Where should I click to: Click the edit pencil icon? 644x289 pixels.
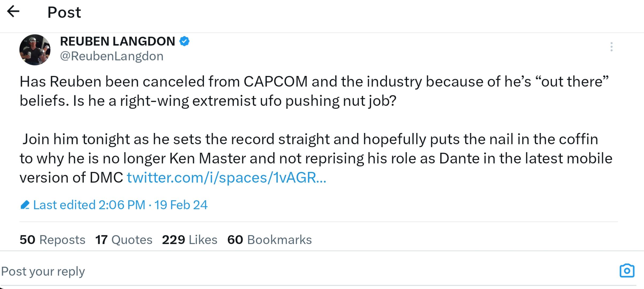25,205
